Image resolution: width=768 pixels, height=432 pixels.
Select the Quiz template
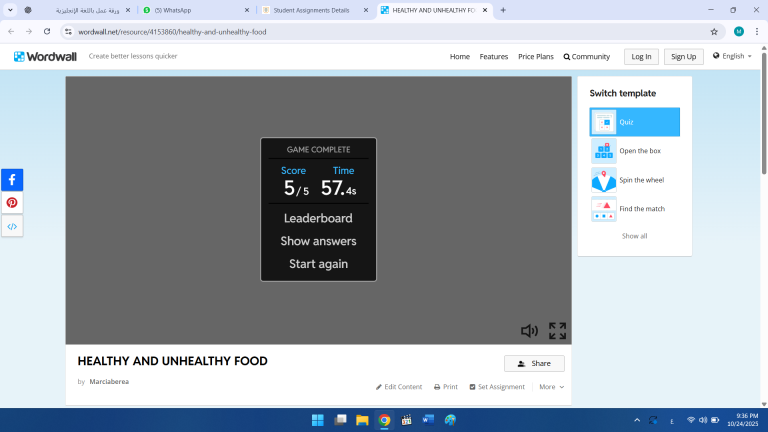click(634, 122)
